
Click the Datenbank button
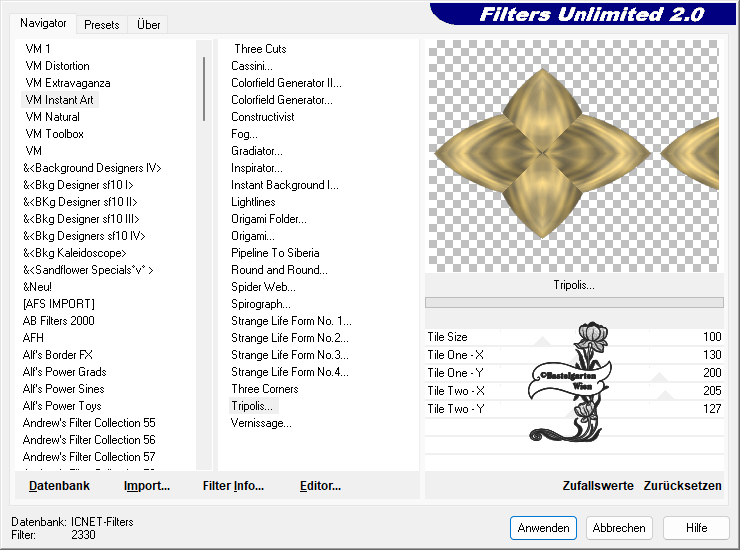[59, 486]
